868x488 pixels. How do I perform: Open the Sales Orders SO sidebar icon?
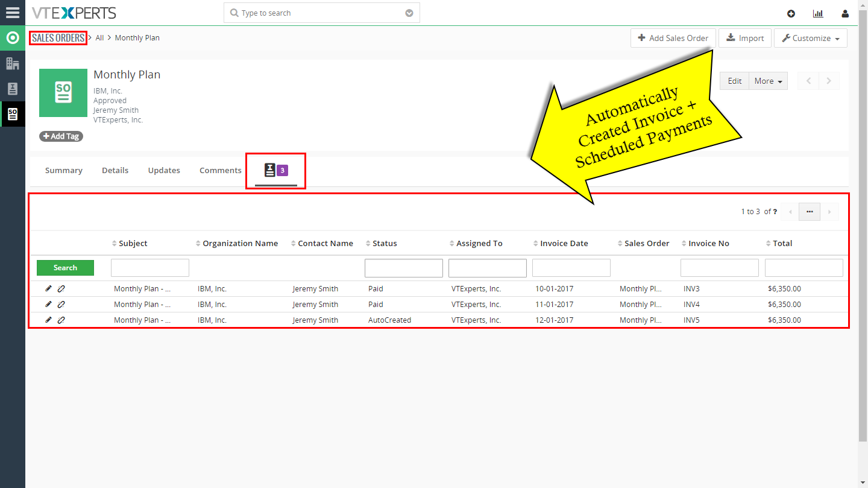pos(13,114)
